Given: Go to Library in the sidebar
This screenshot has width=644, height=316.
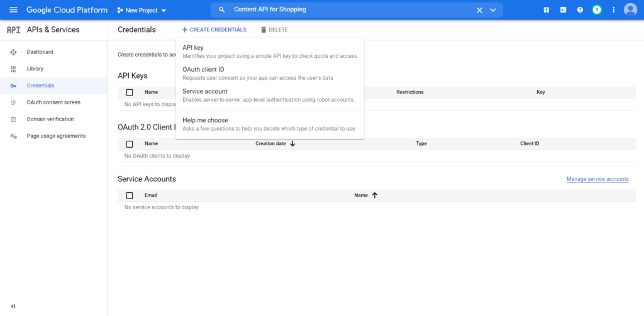Looking at the screenshot, I should (35, 69).
